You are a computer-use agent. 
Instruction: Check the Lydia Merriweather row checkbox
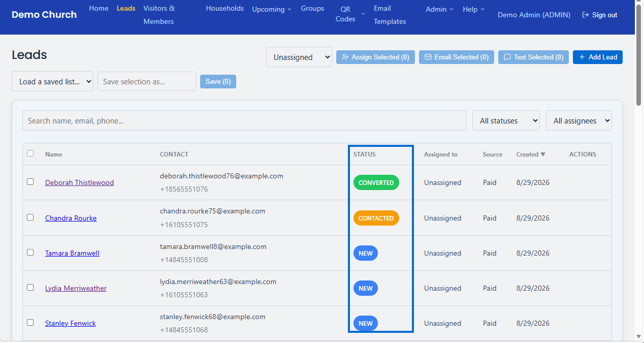coord(30,287)
